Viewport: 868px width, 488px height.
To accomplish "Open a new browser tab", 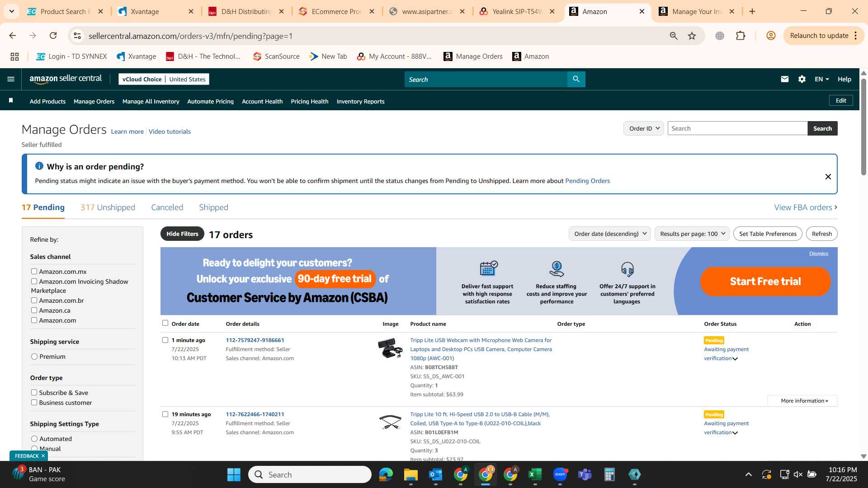I will click(x=752, y=11).
